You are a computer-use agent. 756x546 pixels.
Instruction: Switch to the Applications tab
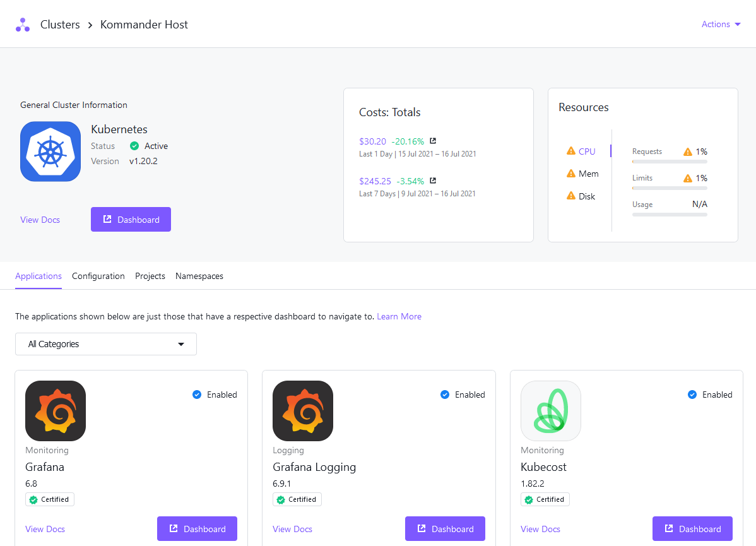[x=38, y=276]
